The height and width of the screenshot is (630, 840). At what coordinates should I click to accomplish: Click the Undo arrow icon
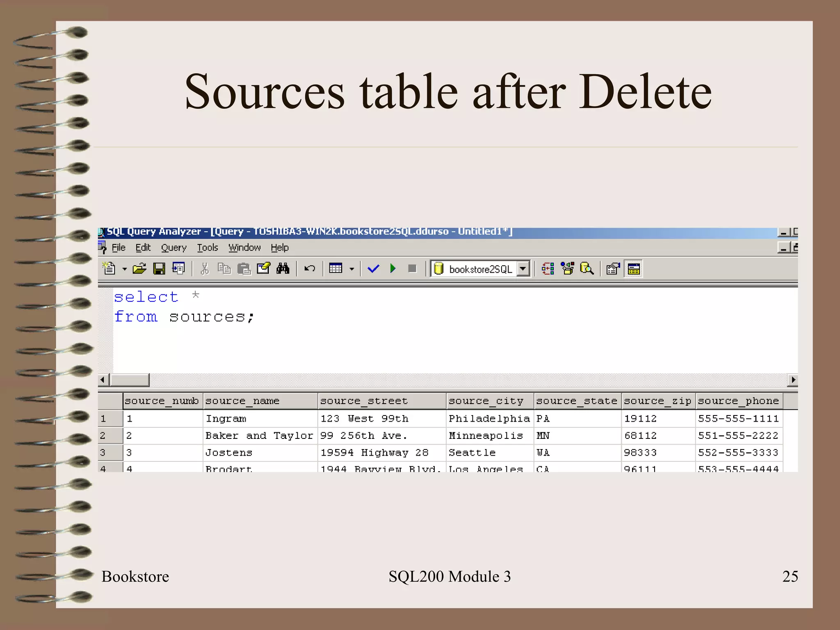click(310, 269)
